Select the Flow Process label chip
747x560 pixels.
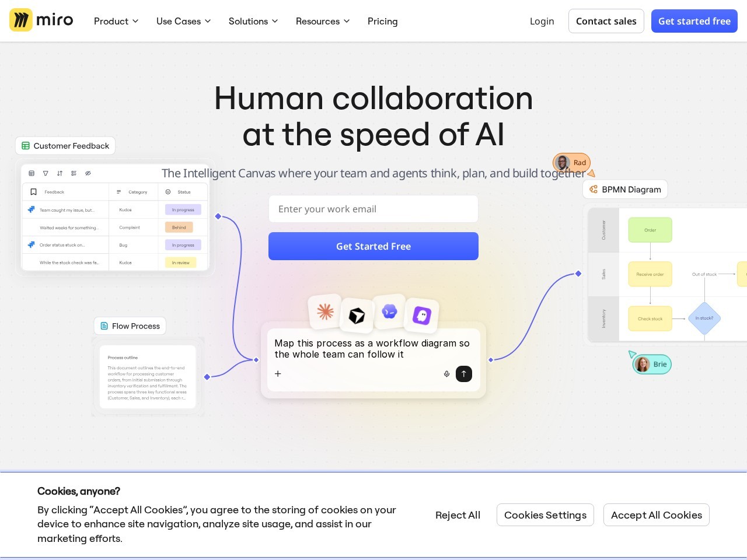(x=130, y=326)
